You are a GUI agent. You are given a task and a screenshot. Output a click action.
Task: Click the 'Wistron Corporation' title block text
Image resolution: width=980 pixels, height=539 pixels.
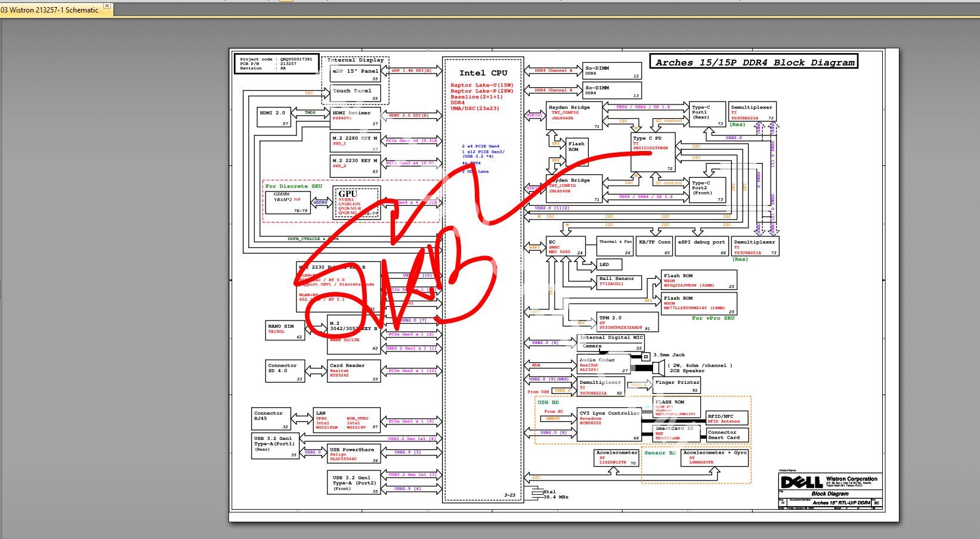pos(852,479)
